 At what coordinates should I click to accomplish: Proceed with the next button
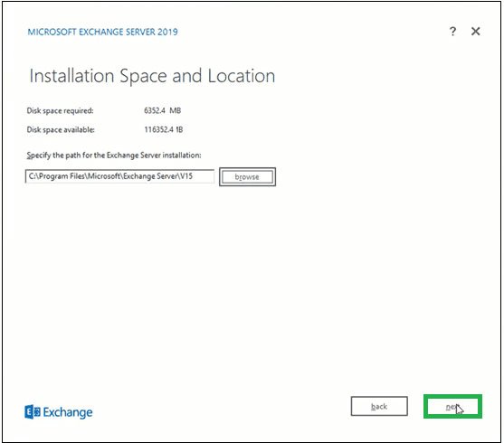click(452, 406)
